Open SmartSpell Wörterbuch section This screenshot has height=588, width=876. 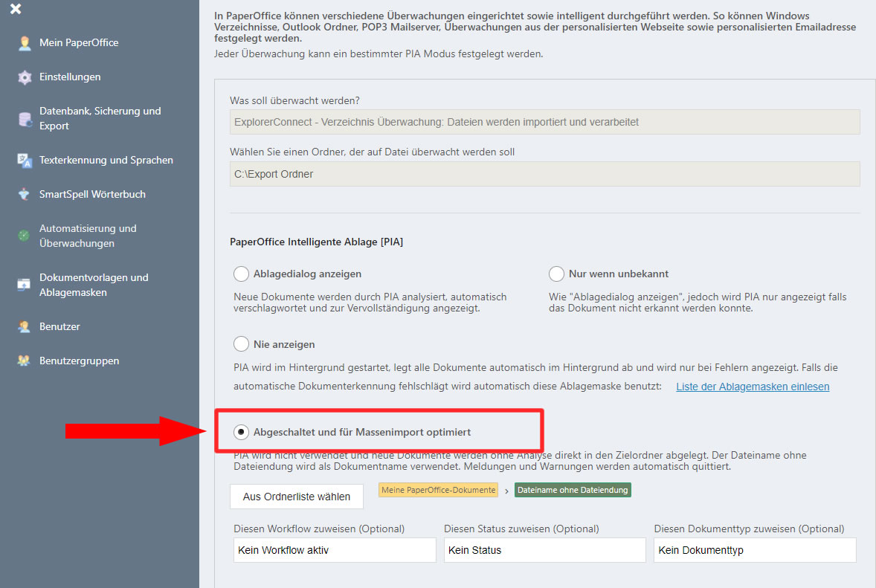pyautogui.click(x=92, y=194)
